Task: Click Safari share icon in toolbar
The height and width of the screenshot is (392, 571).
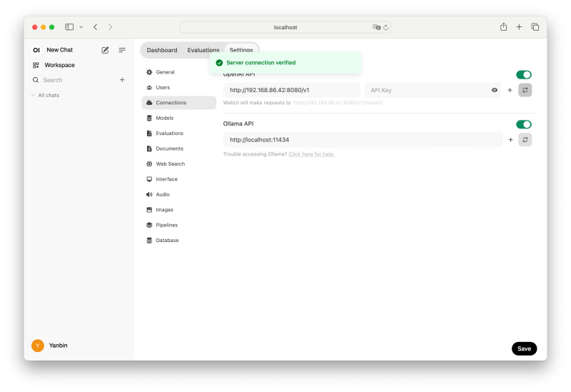Action: coord(503,27)
